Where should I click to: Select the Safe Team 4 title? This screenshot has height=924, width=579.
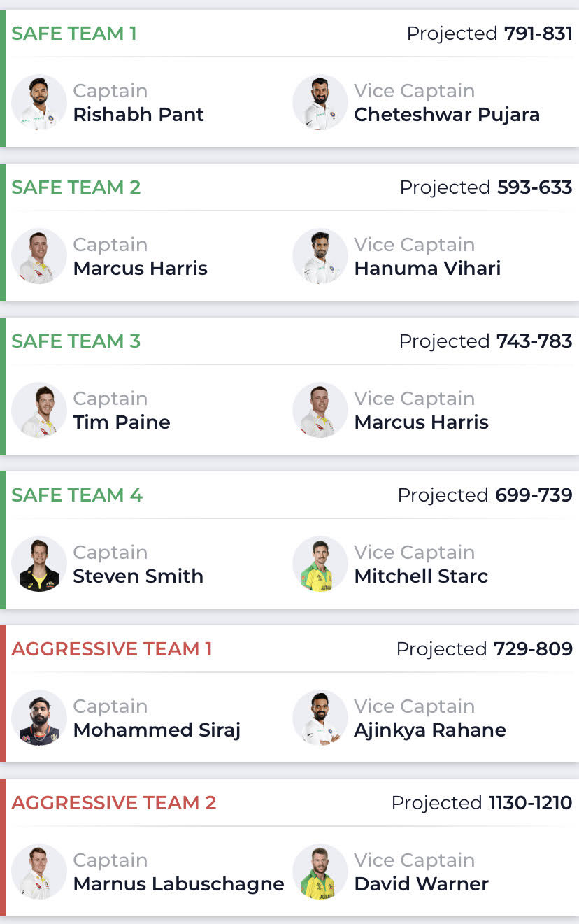[x=77, y=495]
